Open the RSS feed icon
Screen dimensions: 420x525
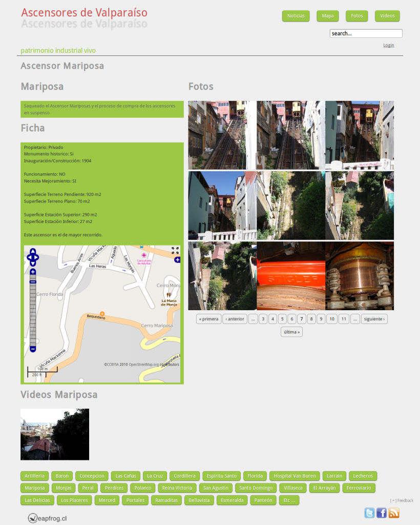pos(394,513)
